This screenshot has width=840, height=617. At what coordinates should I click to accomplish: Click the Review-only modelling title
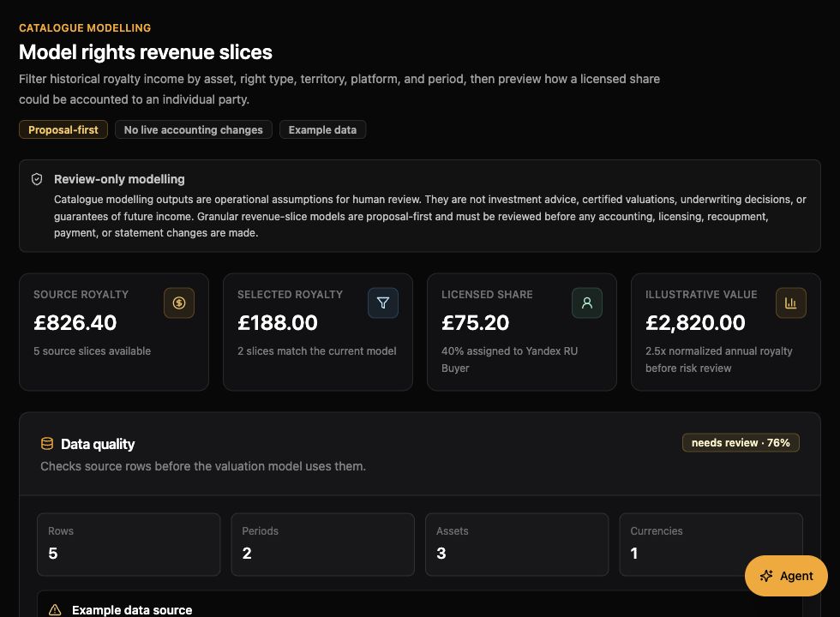tap(119, 179)
